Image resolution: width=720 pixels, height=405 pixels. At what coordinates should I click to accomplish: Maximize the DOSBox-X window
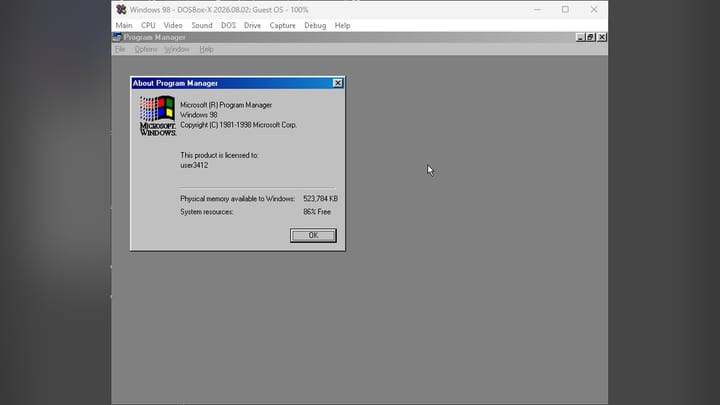[x=565, y=10]
